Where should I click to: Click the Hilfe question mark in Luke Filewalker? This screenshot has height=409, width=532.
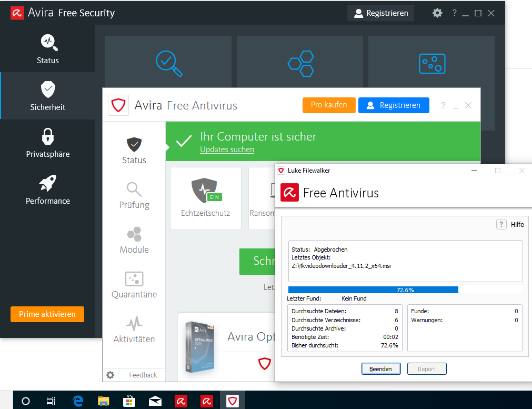(501, 224)
